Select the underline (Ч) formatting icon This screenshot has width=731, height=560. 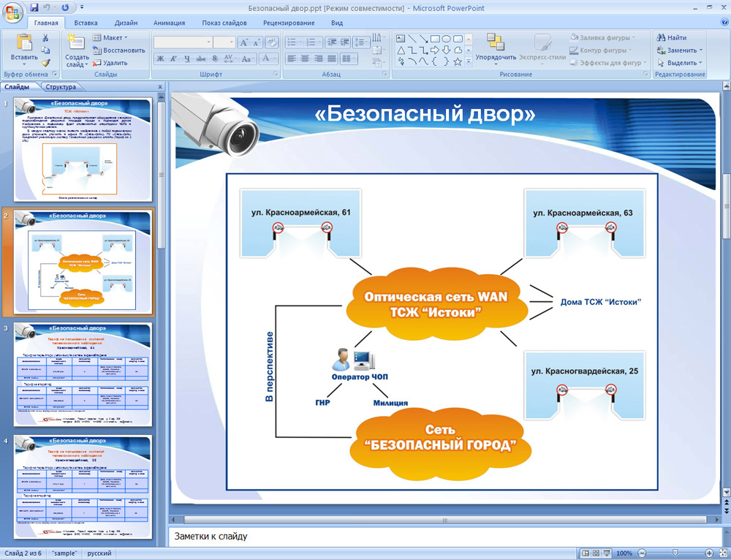(187, 58)
